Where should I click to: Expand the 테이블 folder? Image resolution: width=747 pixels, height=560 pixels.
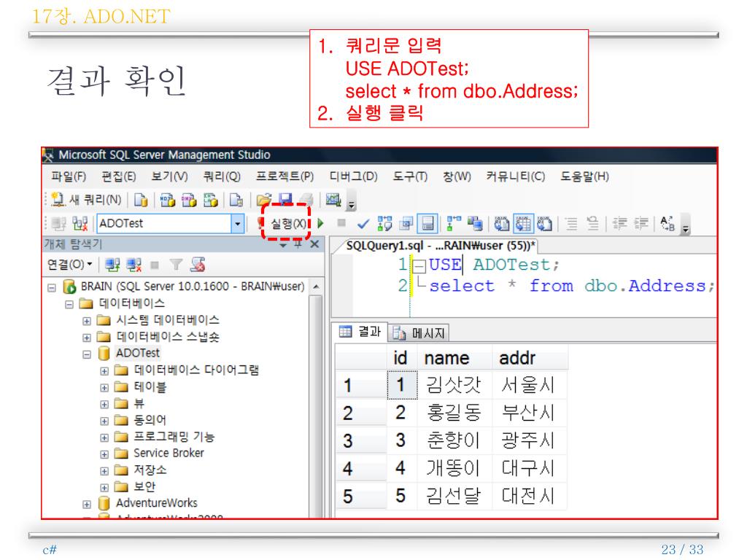pos(104,388)
